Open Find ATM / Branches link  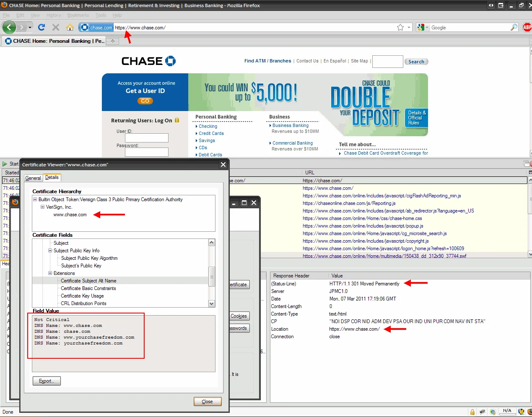click(267, 61)
